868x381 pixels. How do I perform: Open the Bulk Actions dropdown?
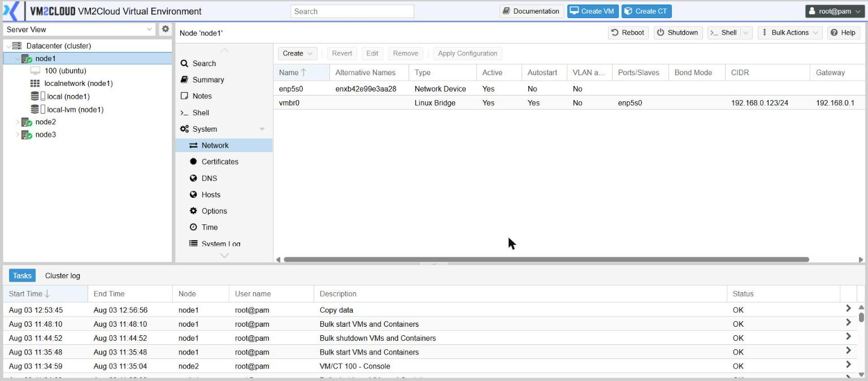(789, 33)
